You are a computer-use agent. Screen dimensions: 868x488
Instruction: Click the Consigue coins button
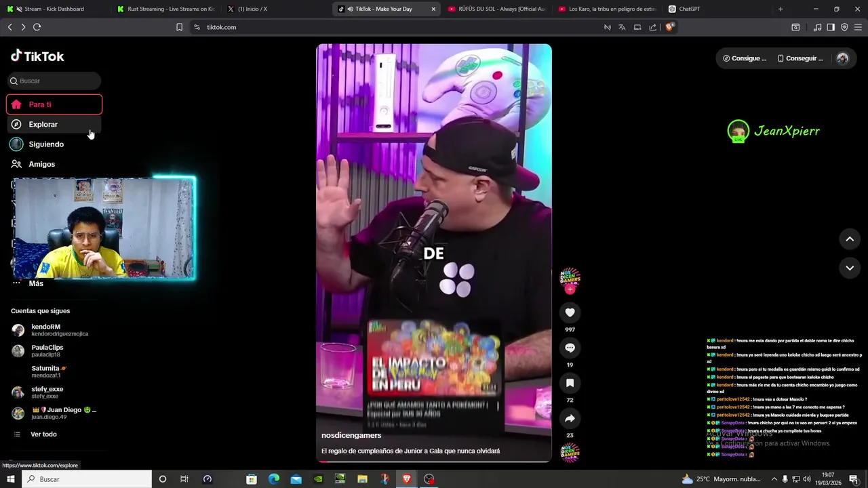click(x=745, y=58)
